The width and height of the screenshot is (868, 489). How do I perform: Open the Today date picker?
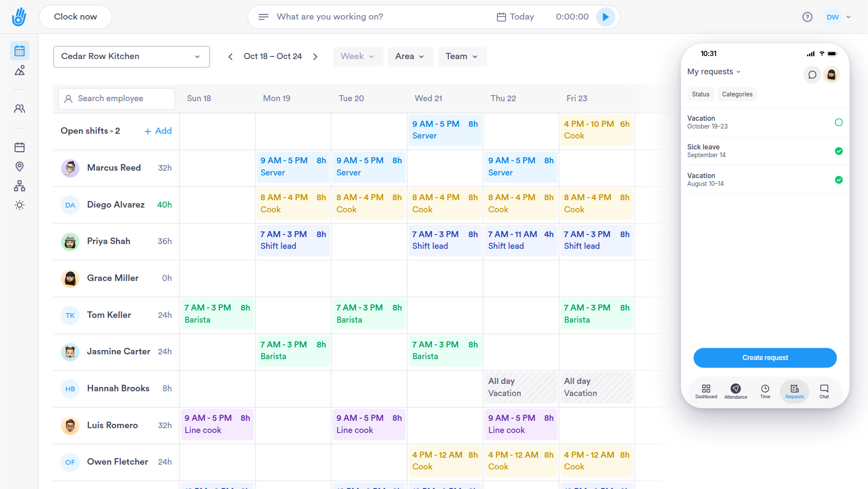click(515, 17)
